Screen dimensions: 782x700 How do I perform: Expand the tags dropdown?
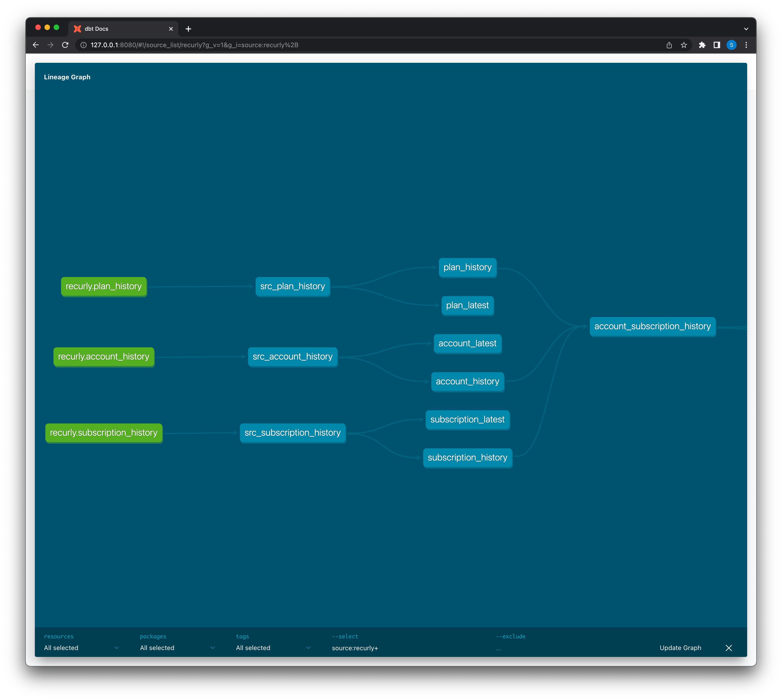(273, 648)
